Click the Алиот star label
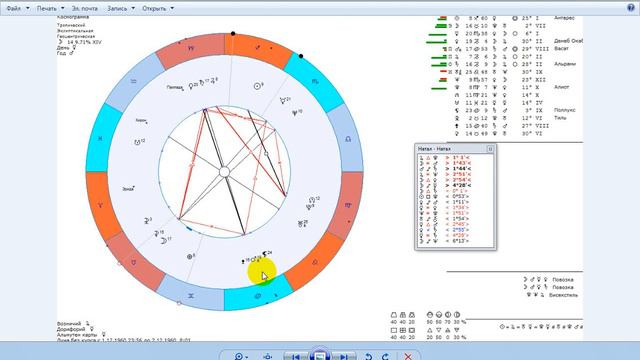The height and width of the screenshot is (360, 640). tap(562, 87)
